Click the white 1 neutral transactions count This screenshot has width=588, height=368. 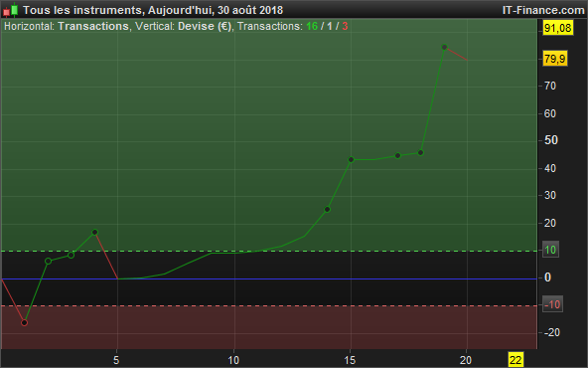pos(329,26)
